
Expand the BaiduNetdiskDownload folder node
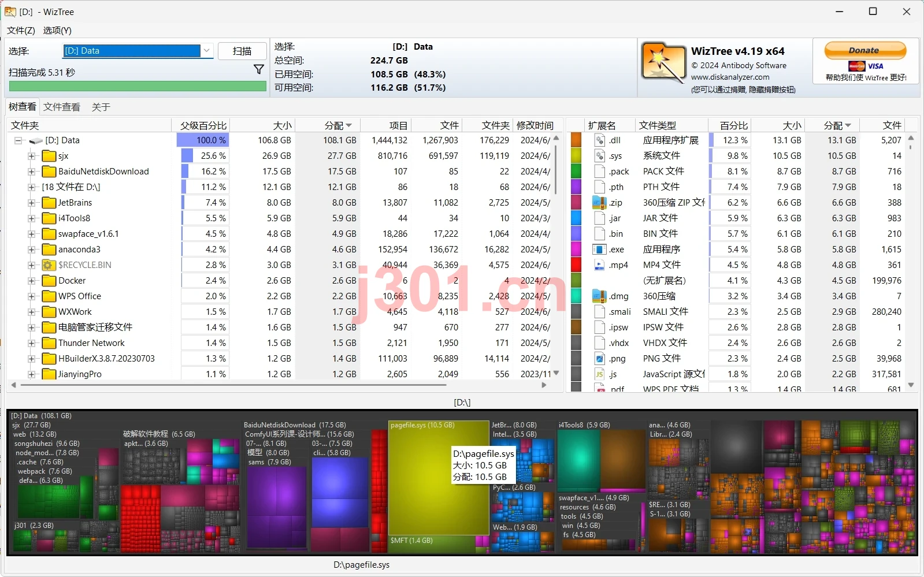point(32,172)
